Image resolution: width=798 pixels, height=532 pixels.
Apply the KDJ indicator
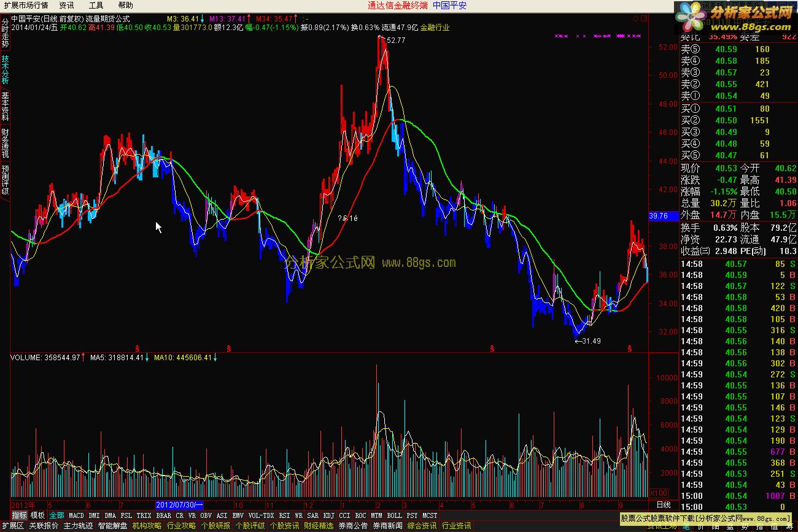[x=328, y=515]
